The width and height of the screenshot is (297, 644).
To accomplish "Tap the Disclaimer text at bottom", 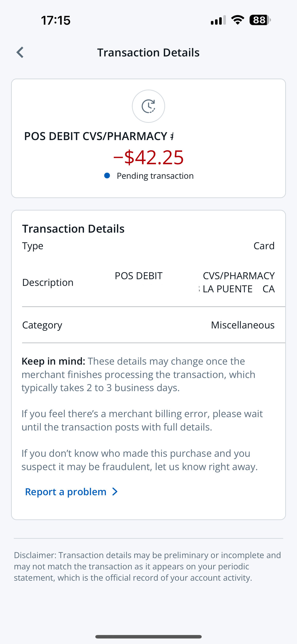I will click(x=147, y=566).
